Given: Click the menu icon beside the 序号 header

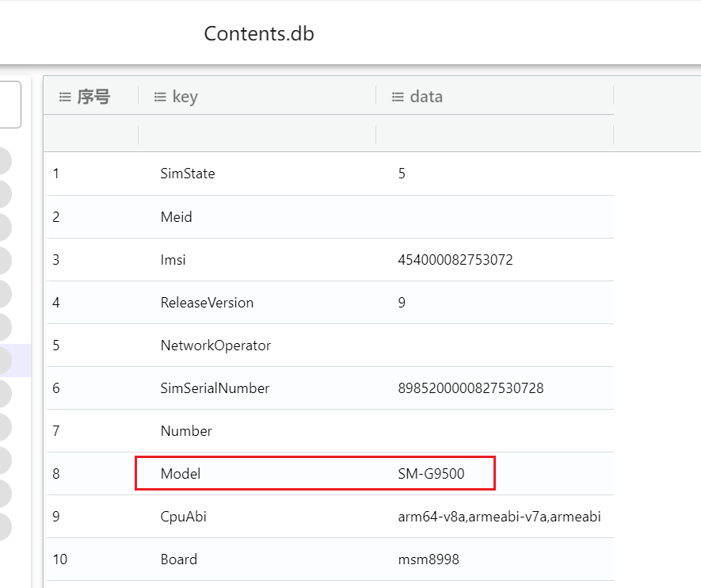Looking at the screenshot, I should 65,97.
